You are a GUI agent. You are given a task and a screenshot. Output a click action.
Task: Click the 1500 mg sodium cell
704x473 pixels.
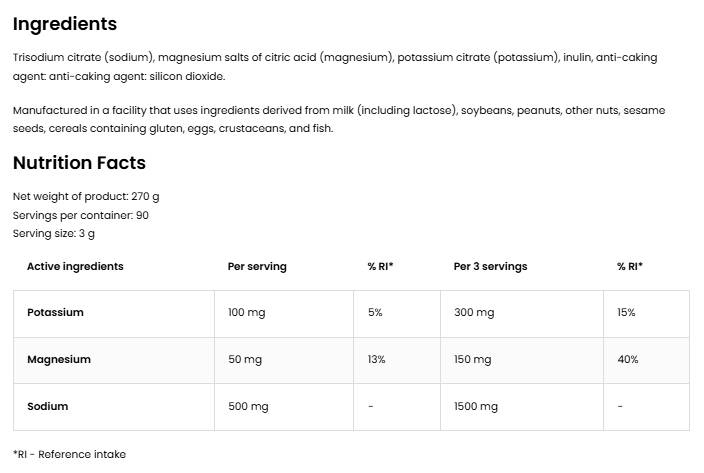(x=475, y=407)
